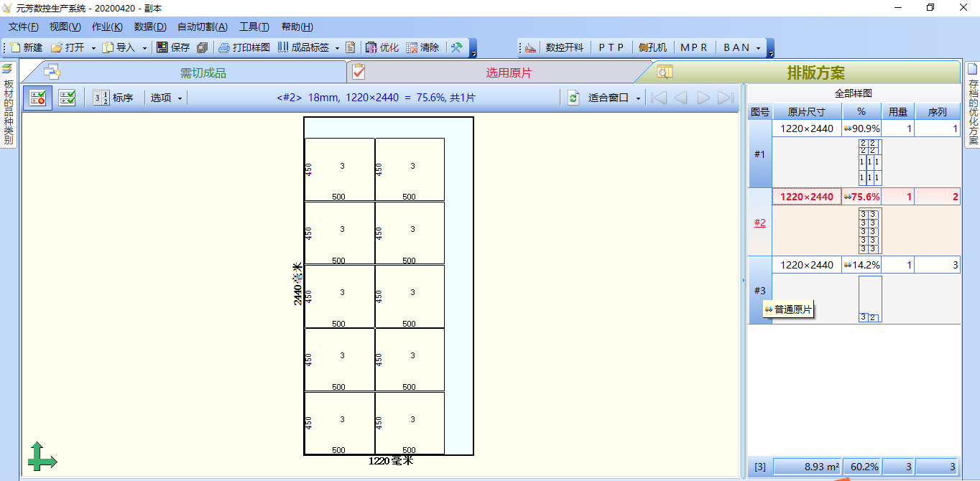Click the #2 layout link
The image size is (980, 481).
coord(760,223)
